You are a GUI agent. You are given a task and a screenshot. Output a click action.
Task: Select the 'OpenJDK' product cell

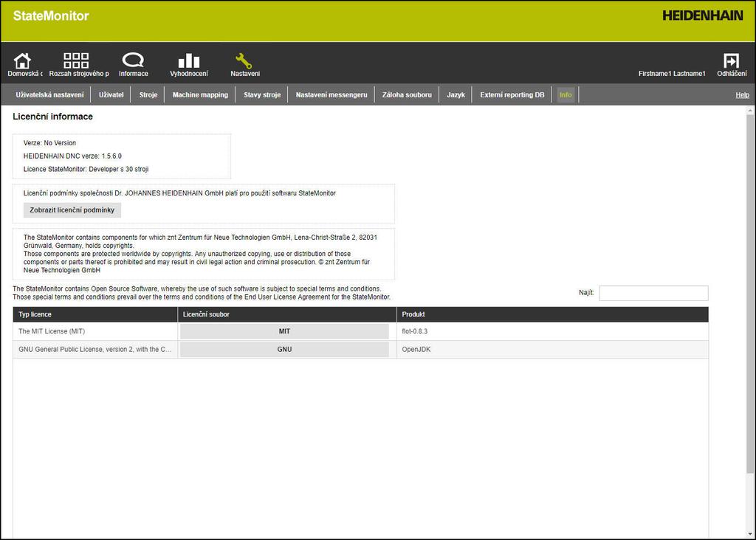552,349
